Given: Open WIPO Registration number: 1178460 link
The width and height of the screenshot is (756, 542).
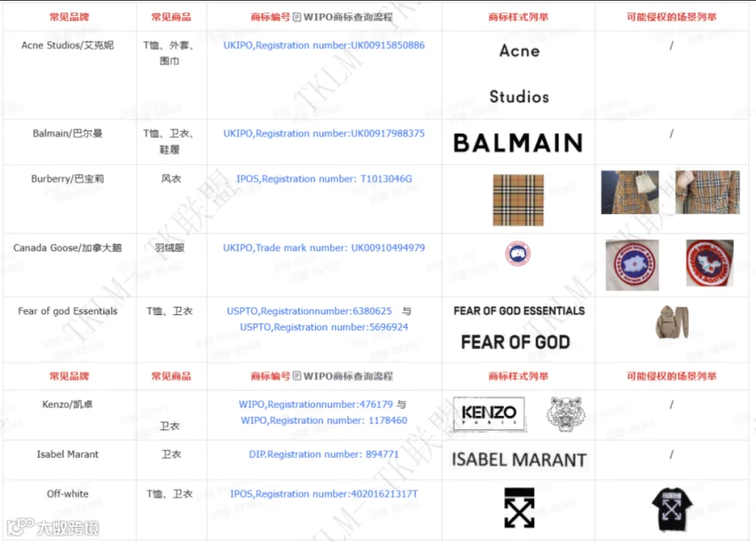Looking at the screenshot, I should pyautogui.click(x=324, y=420).
